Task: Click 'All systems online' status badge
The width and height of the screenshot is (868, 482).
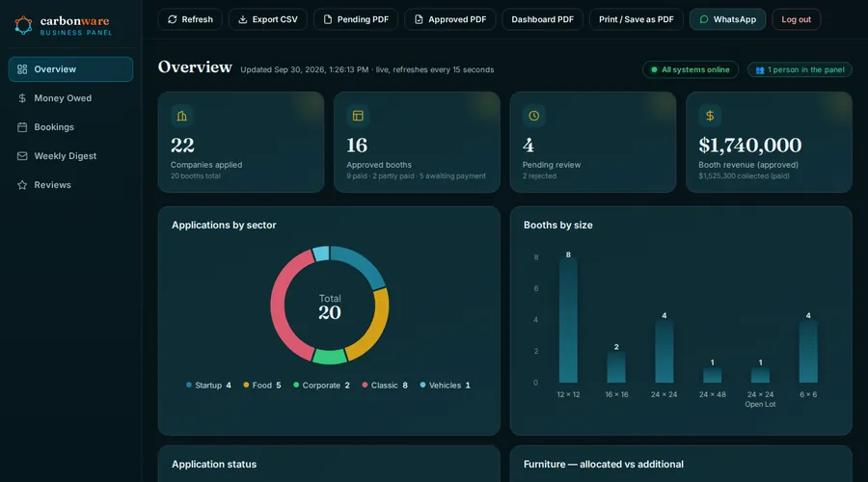Action: tap(691, 69)
